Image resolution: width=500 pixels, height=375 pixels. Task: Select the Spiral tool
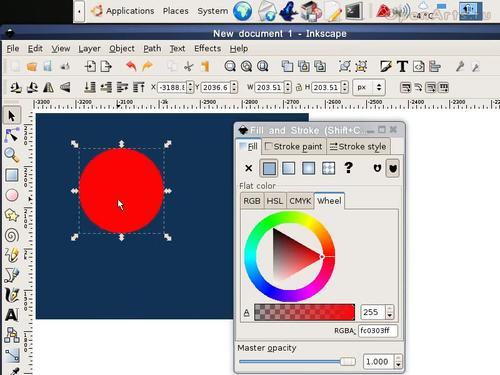coord(12,235)
